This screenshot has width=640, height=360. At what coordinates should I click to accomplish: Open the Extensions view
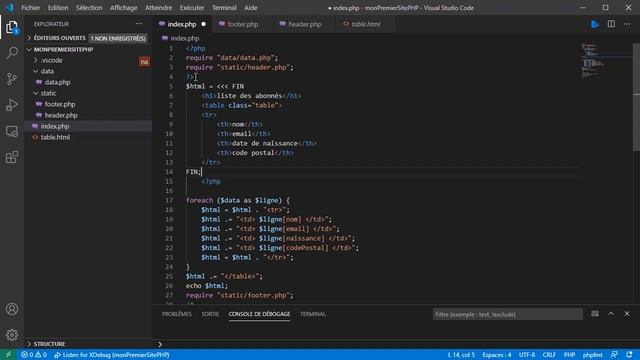coord(12,157)
